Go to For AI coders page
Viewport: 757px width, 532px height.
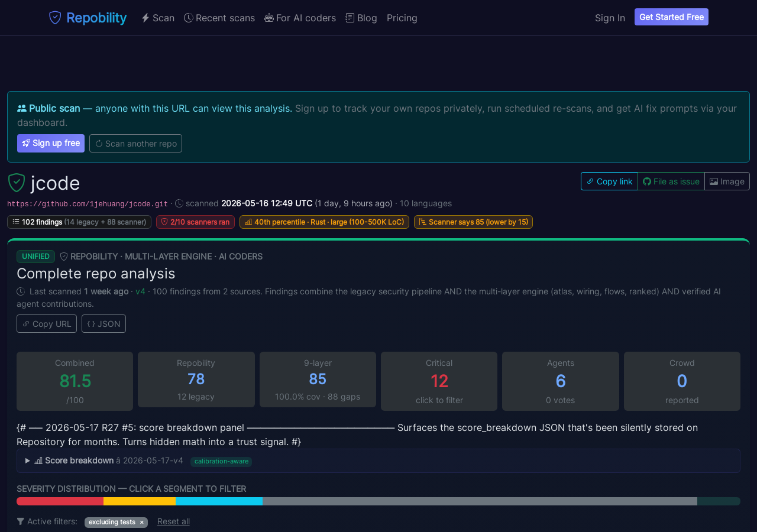point(300,18)
